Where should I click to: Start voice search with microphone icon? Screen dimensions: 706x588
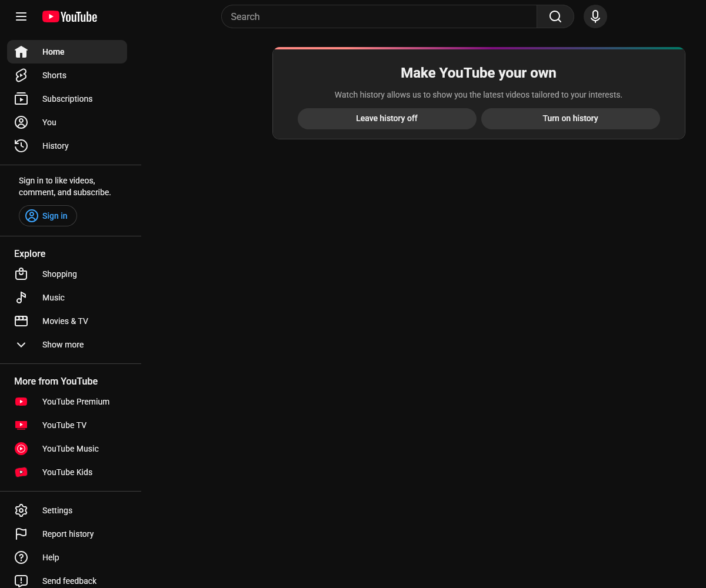point(595,16)
